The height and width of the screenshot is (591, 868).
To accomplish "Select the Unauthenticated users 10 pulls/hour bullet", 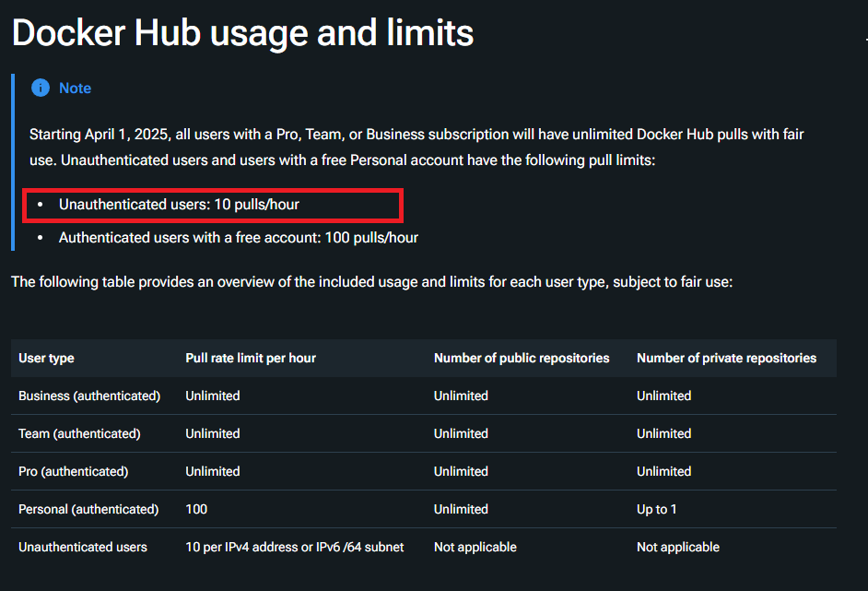I will tap(179, 205).
